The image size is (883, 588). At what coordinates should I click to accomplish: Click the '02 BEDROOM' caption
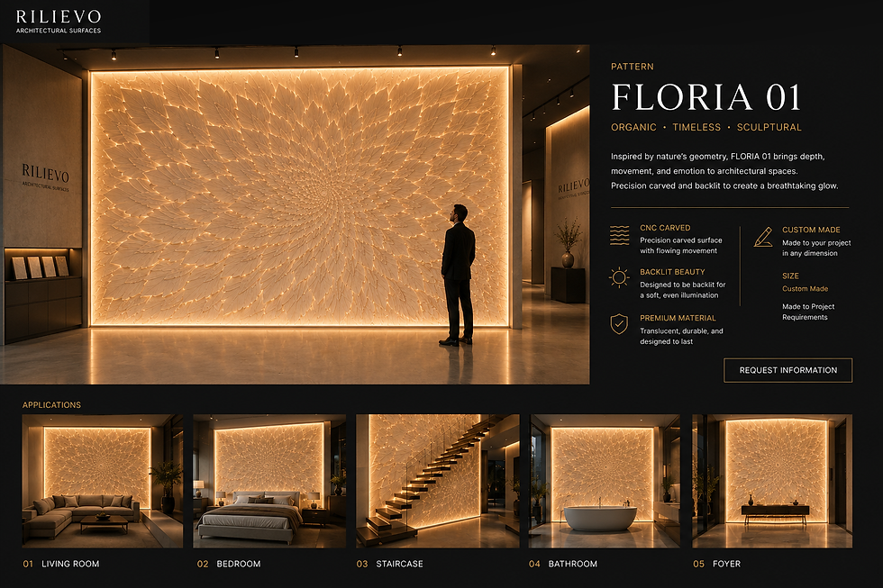(x=229, y=564)
